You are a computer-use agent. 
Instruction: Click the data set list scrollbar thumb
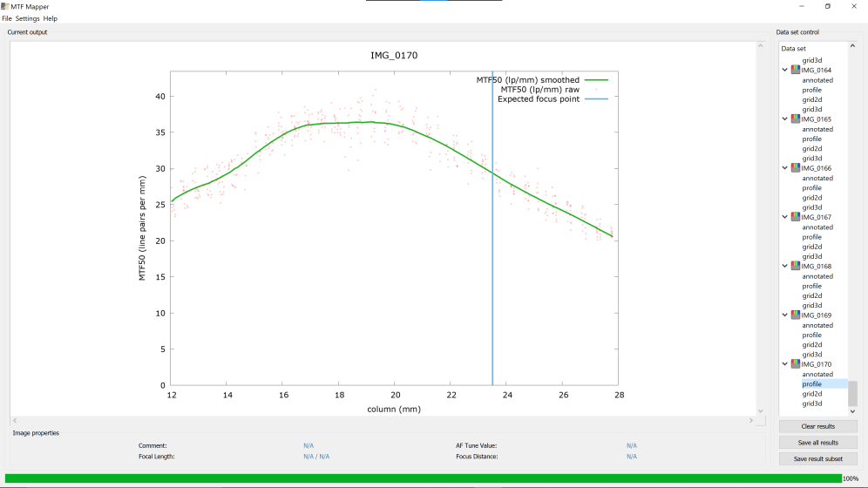coord(852,393)
